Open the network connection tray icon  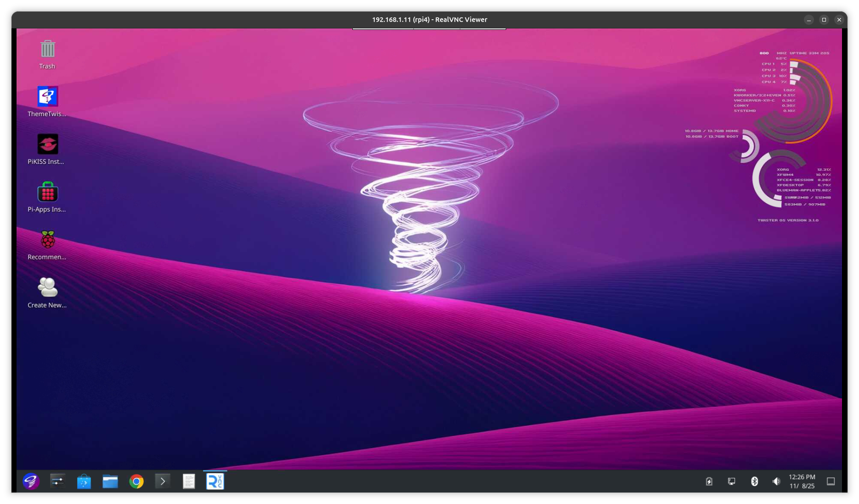click(x=732, y=482)
